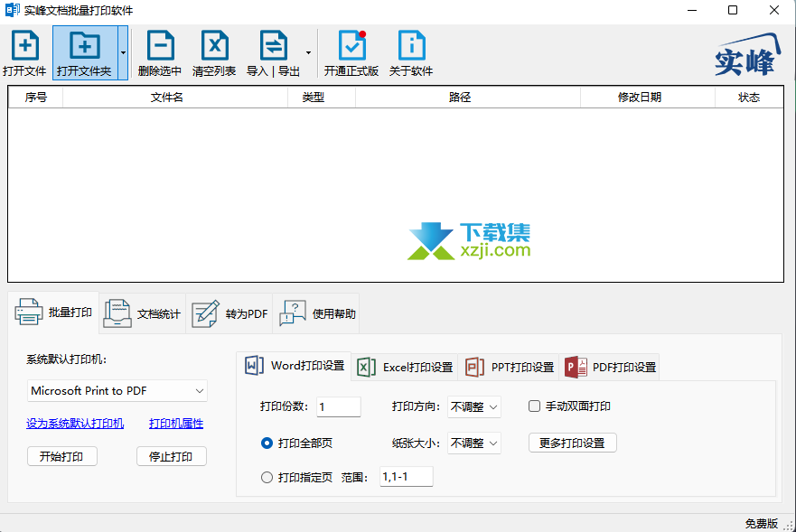This screenshot has width=796, height=532.
Task: Open the 使用帮助 tab
Action: [x=316, y=313]
